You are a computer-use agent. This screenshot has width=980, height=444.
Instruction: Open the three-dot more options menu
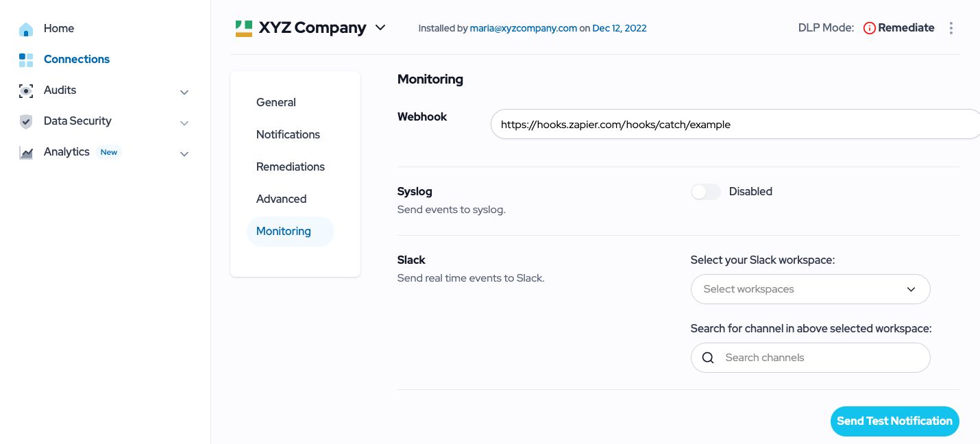click(951, 28)
